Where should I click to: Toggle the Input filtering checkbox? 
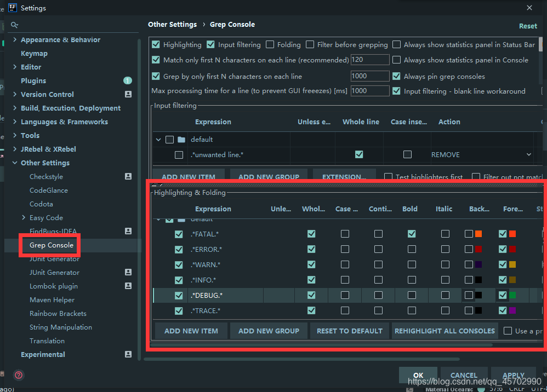click(x=210, y=44)
